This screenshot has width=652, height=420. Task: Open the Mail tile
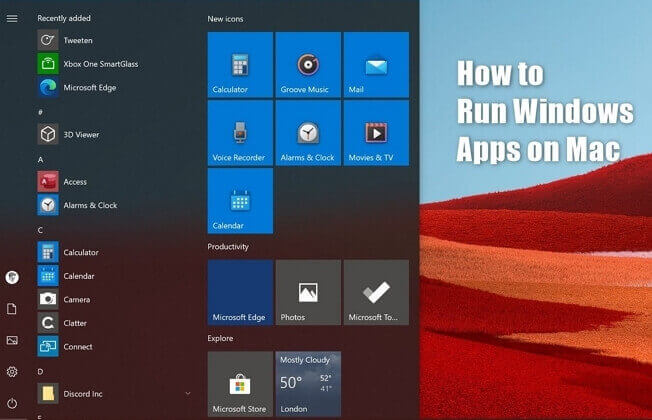click(376, 65)
